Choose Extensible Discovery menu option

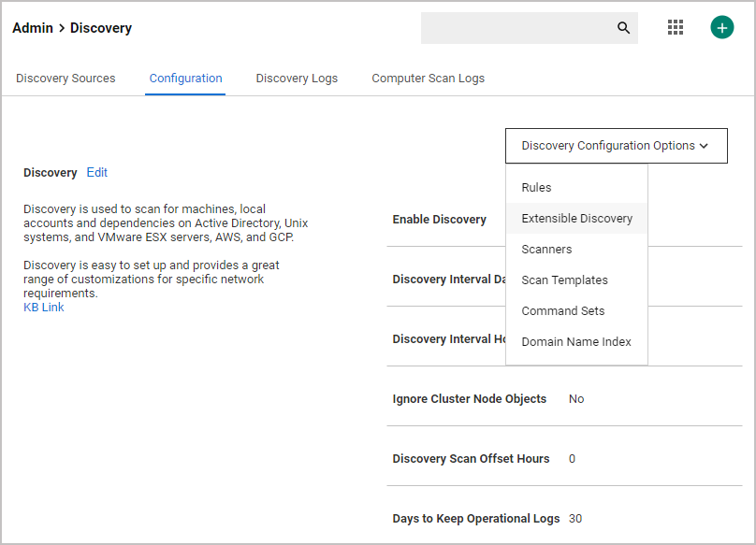(x=576, y=219)
